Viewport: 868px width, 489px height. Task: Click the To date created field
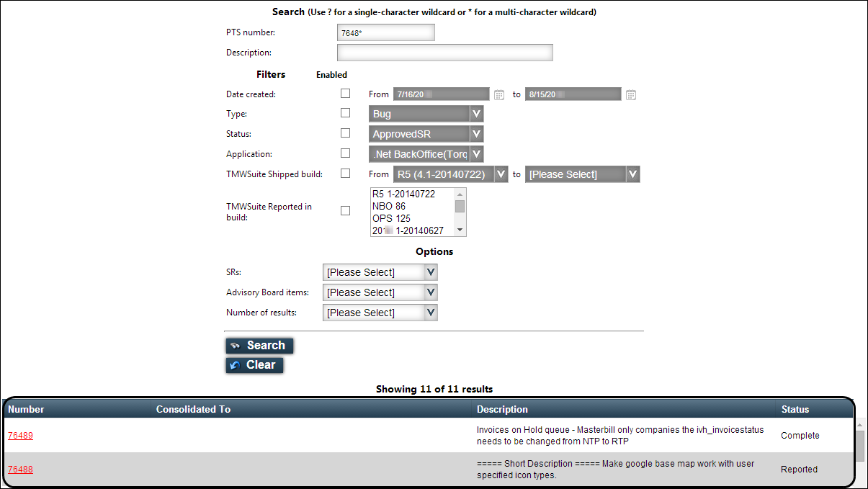(573, 94)
